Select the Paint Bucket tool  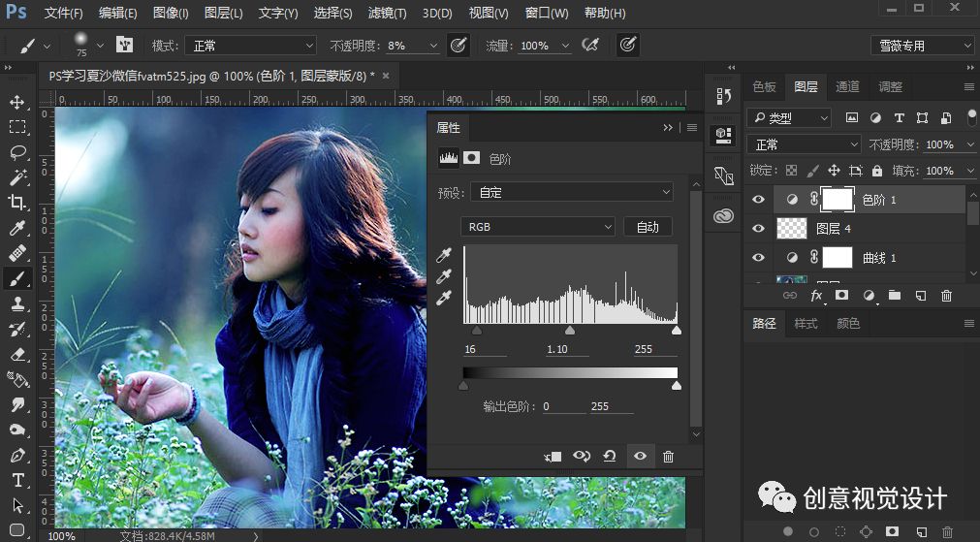click(16, 379)
